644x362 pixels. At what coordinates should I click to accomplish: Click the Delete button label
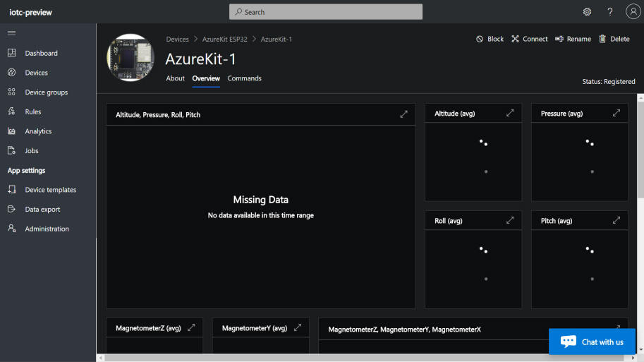click(620, 39)
